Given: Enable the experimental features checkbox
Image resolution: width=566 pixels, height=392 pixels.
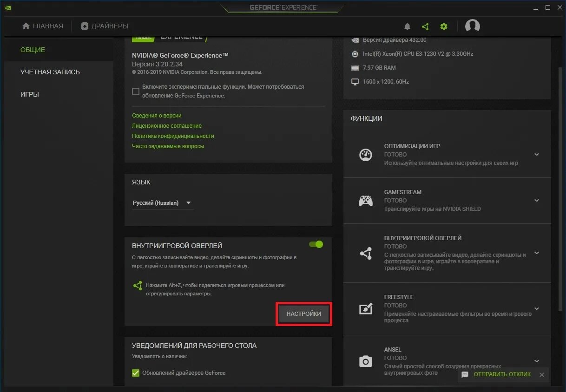Looking at the screenshot, I should [136, 91].
